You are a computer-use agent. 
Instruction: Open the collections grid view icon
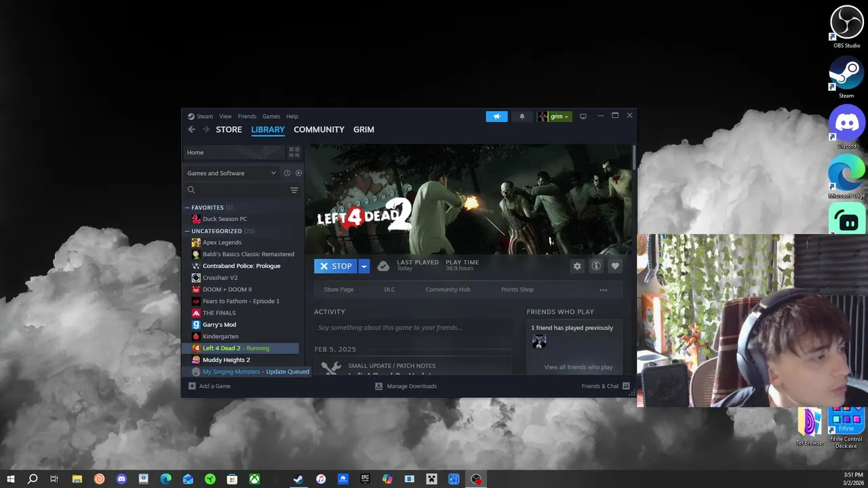pos(294,152)
